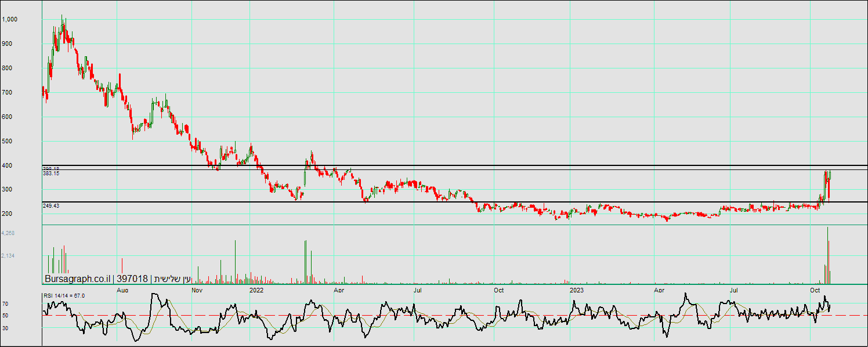
Task: Click the stock number 397018 in watermark
Action: pos(132,279)
